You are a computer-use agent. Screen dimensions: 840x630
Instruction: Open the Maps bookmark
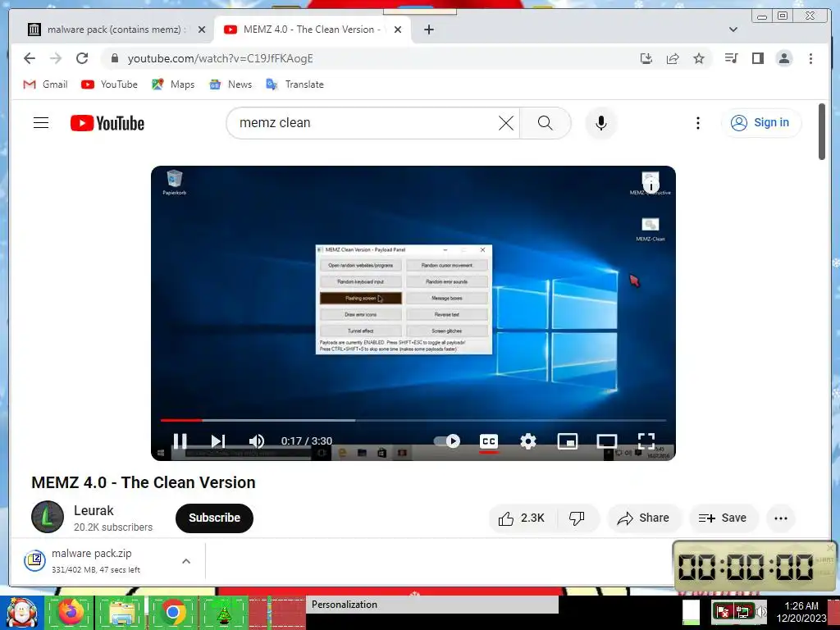coord(173,84)
